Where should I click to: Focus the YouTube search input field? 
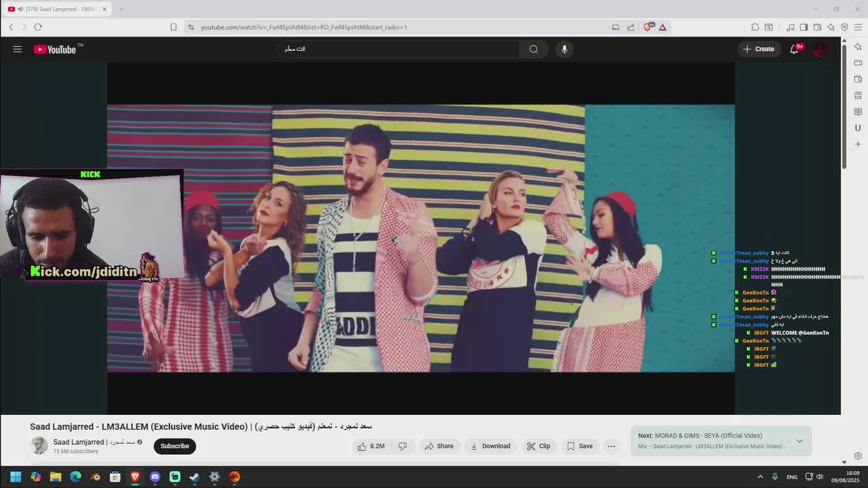click(398, 49)
